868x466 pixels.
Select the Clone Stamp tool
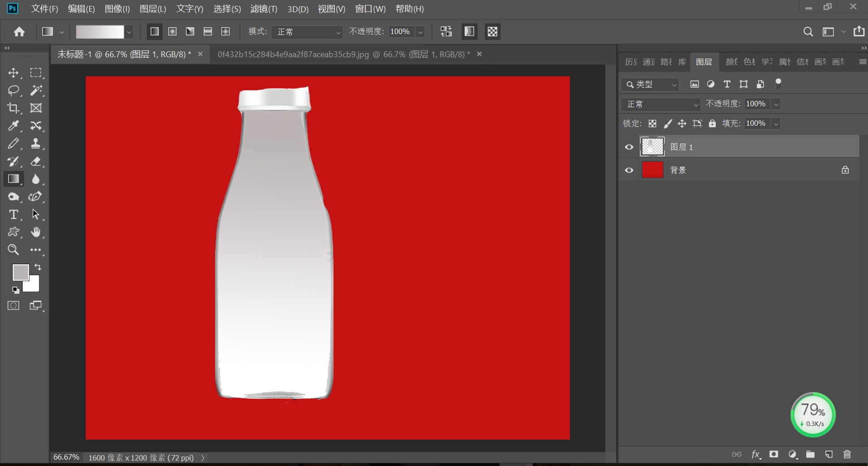(x=36, y=144)
